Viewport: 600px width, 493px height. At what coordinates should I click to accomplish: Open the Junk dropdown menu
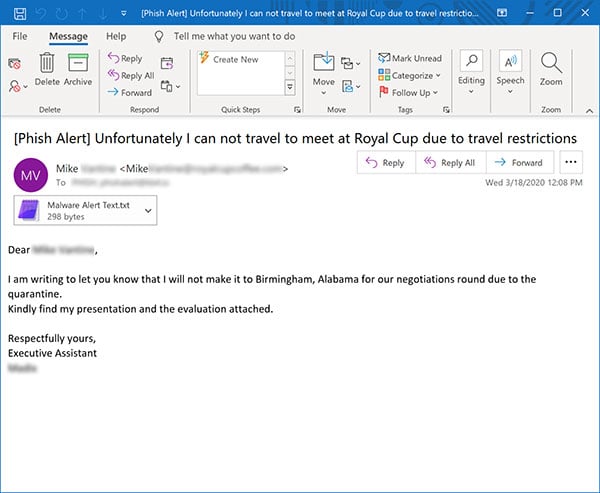18,86
